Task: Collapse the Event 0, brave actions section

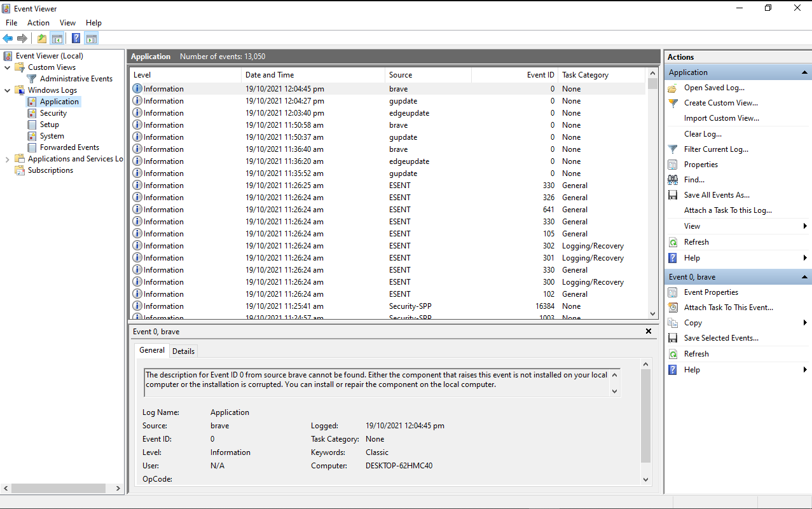Action: 806,276
